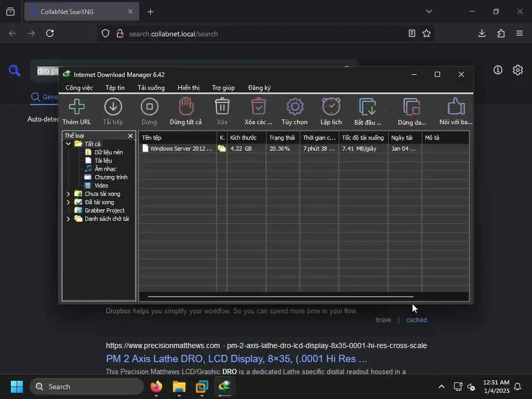Screen dimensions: 532x399
Task: Open the Hiển thị menu
Action: pyautogui.click(x=189, y=87)
